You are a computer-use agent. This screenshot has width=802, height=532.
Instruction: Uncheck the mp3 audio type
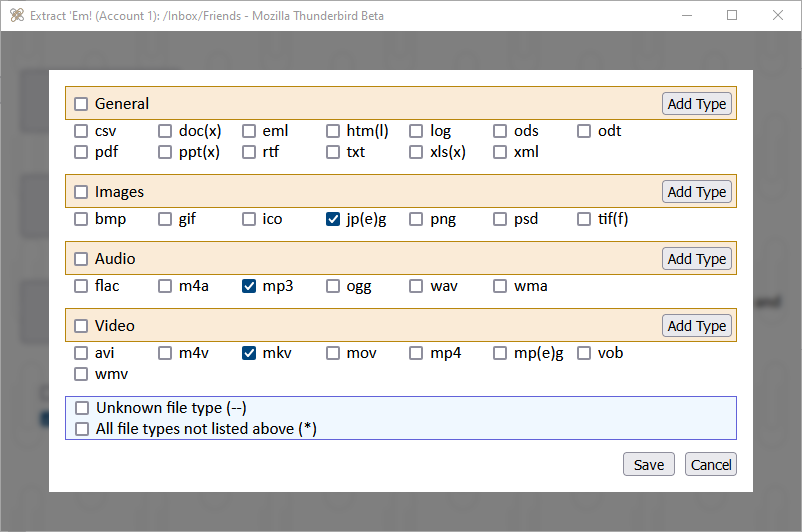(249, 286)
